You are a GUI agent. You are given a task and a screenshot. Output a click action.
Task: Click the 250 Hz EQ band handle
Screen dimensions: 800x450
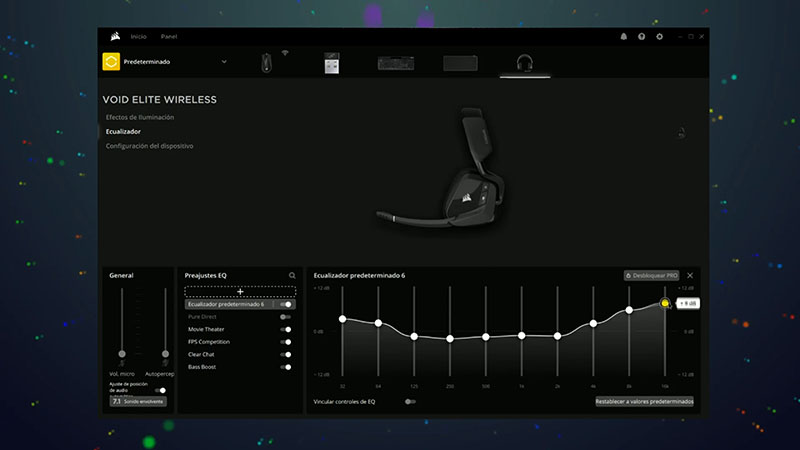(x=450, y=339)
